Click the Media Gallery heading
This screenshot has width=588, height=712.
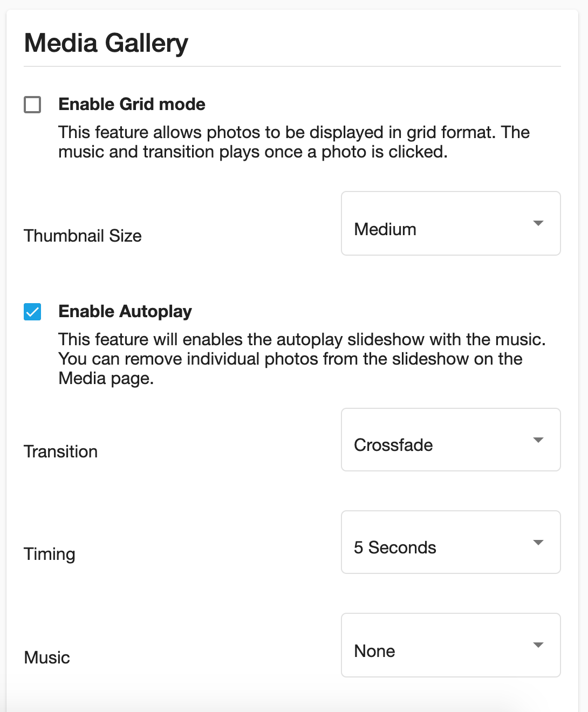[x=106, y=43]
